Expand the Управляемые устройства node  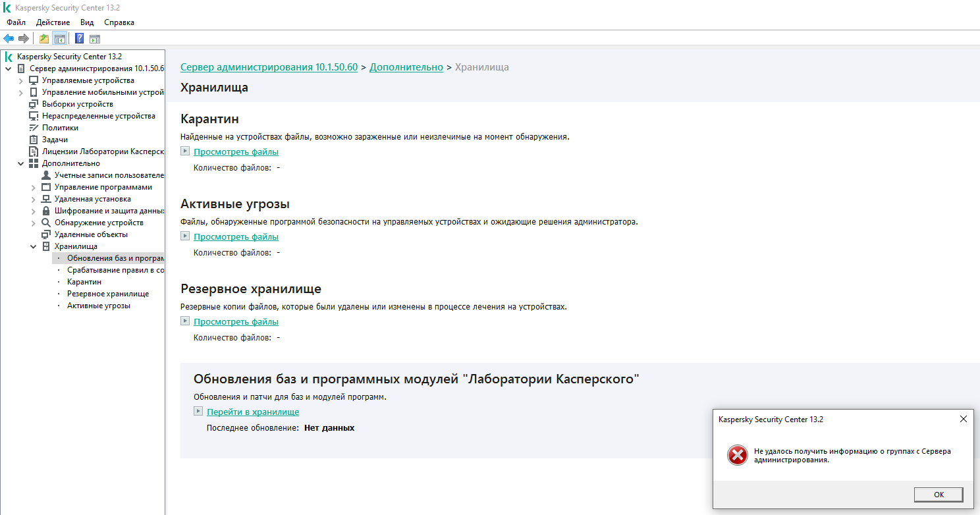coord(20,80)
